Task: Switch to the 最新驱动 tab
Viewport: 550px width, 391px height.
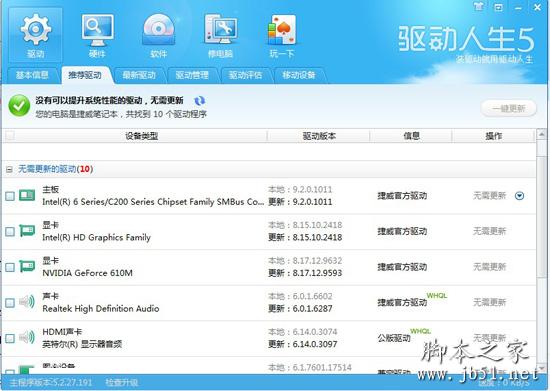Action: pos(139,75)
